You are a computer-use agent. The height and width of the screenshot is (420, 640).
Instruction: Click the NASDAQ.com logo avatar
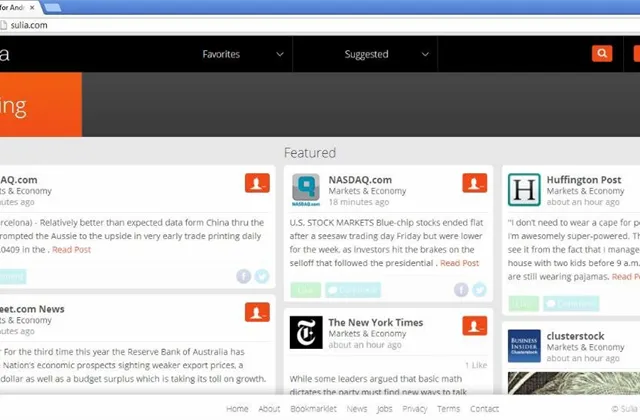[x=306, y=190]
